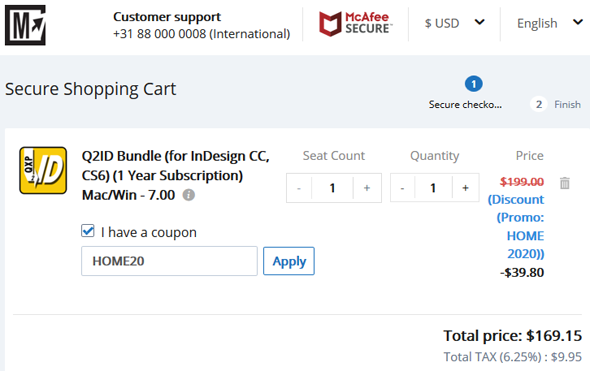Open the product info icon next to 7.00
590x371 pixels.
point(189,195)
